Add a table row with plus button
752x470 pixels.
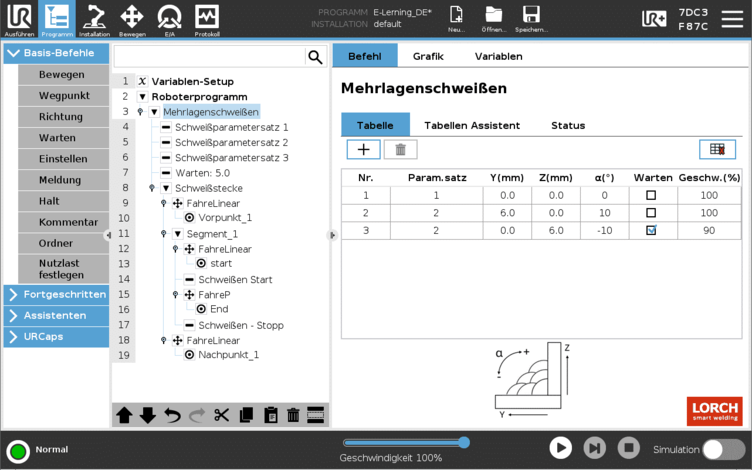pyautogui.click(x=363, y=149)
